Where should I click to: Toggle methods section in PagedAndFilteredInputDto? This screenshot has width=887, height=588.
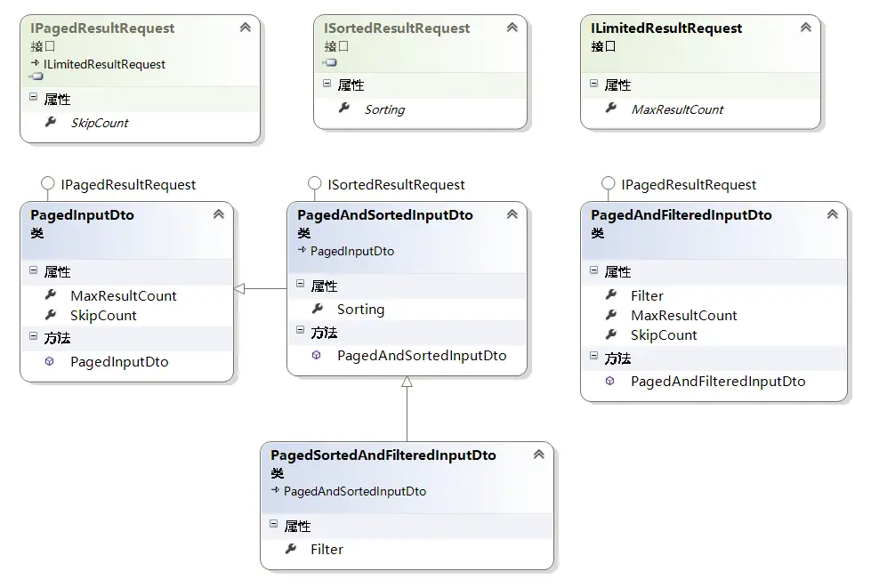coord(593,358)
